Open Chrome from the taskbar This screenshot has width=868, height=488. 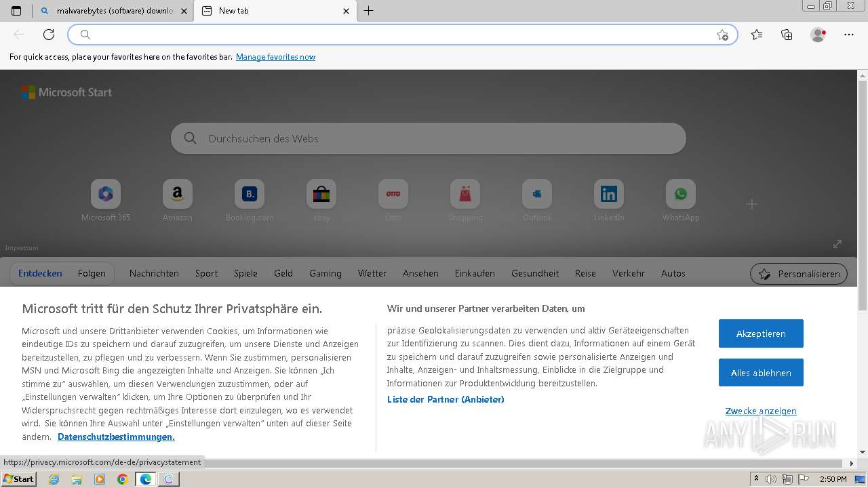[x=123, y=479]
